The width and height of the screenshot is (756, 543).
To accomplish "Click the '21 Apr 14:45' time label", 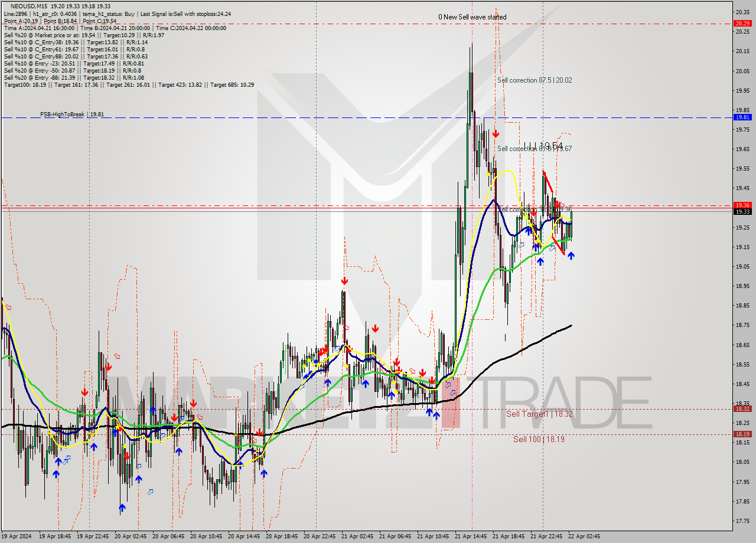I will [471, 537].
